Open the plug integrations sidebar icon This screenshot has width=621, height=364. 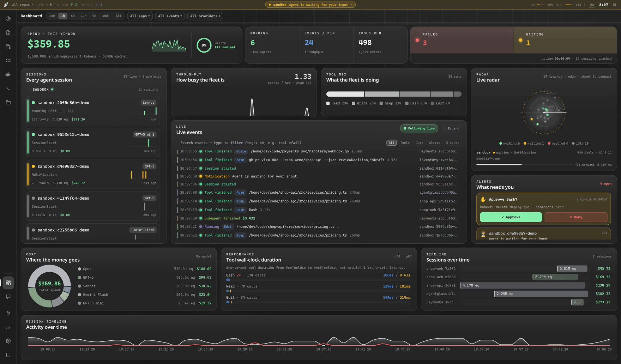pyautogui.click(x=8, y=313)
